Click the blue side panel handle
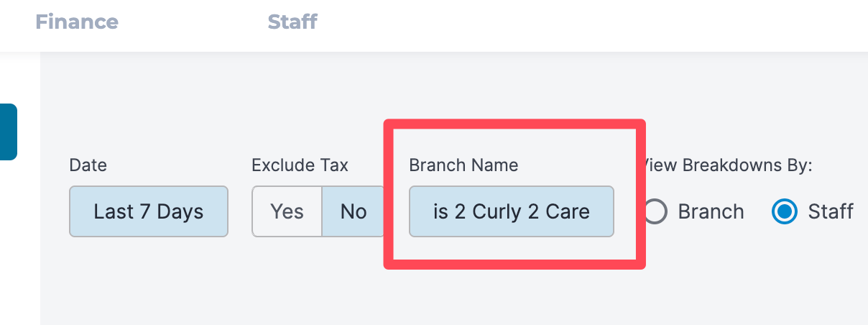The width and height of the screenshot is (868, 325). click(x=8, y=132)
